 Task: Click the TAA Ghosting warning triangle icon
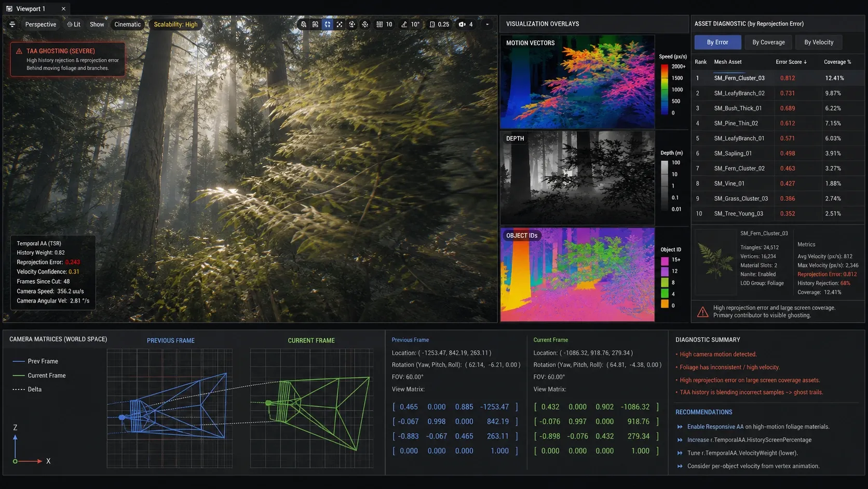tap(19, 51)
